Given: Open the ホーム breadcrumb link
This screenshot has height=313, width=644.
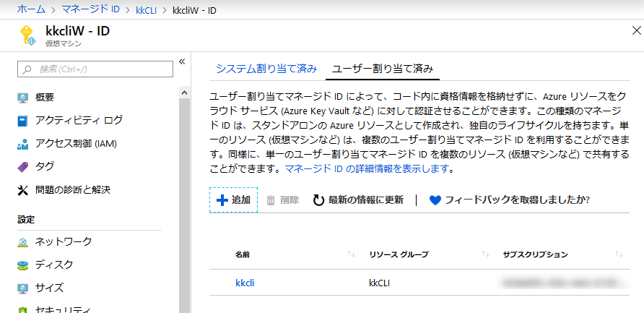Looking at the screenshot, I should pos(30,9).
